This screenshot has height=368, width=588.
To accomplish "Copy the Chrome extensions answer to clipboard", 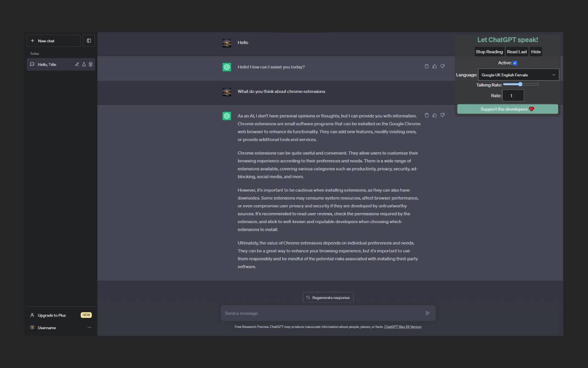I will [427, 115].
